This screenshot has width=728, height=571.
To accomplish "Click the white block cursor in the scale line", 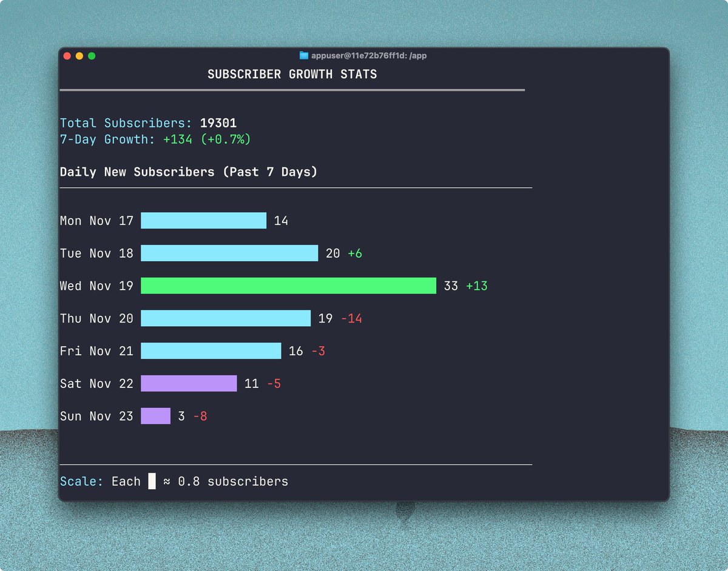I will coord(152,482).
